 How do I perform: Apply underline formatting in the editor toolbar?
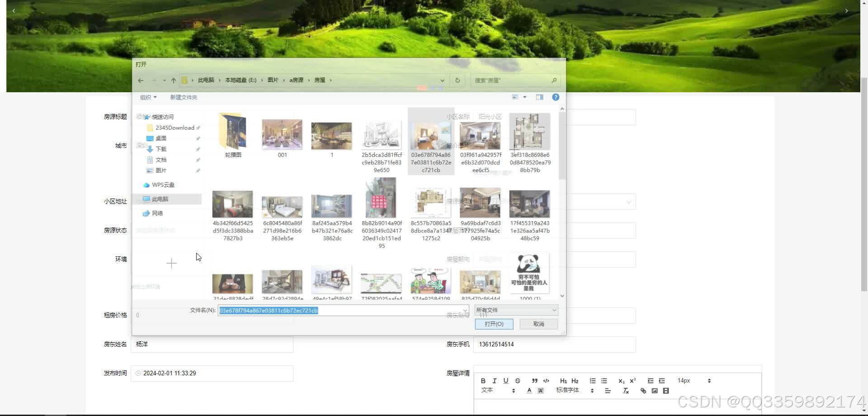pyautogui.click(x=506, y=381)
